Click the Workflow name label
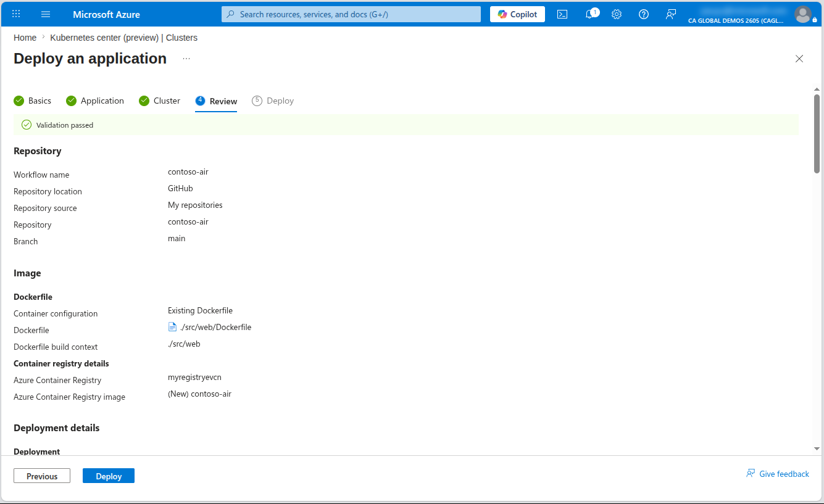824x504 pixels. 41,175
